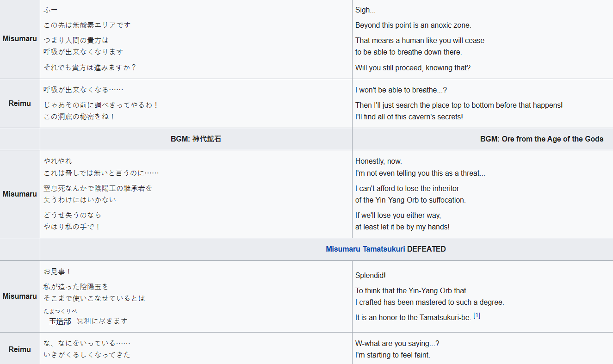The image size is (613, 364).
Task: Click the text 'Will you still proceed, knowing that?'
Action: click(413, 68)
